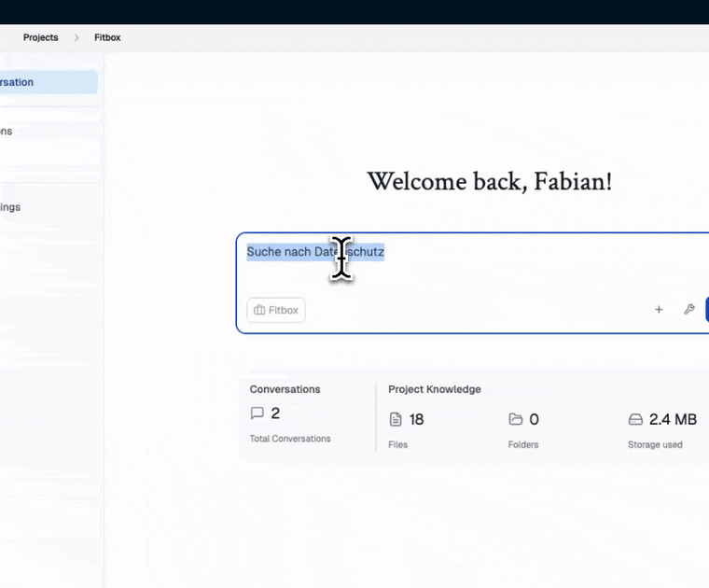This screenshot has width=709, height=588.
Task: Go to Projects in the breadcrumb
Action: (x=40, y=37)
